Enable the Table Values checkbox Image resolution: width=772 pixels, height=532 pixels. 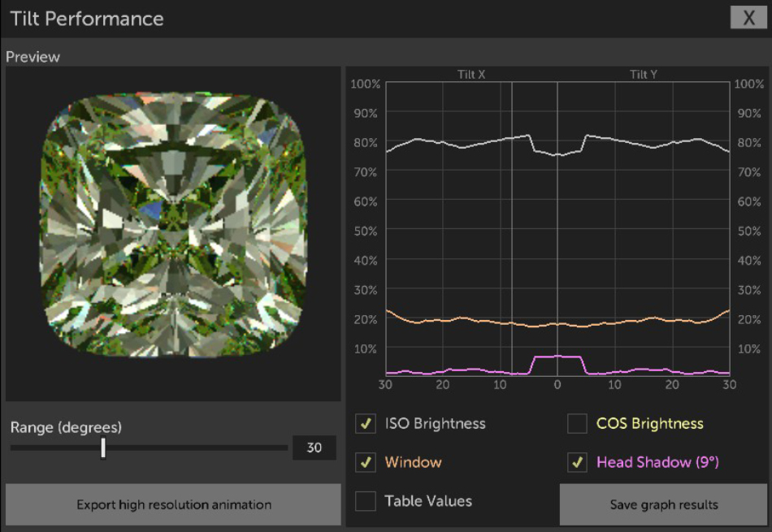[366, 501]
